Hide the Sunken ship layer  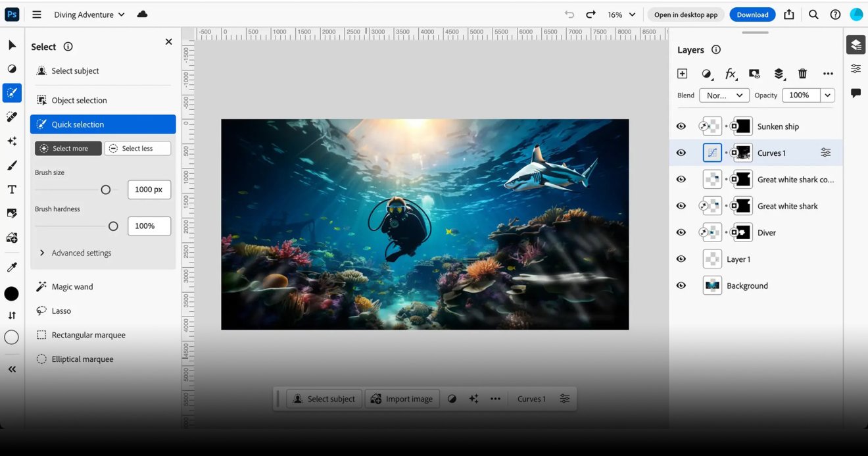tap(681, 126)
